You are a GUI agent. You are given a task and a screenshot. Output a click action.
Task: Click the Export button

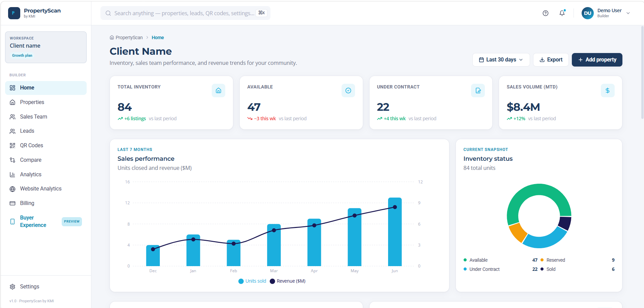tap(551, 60)
